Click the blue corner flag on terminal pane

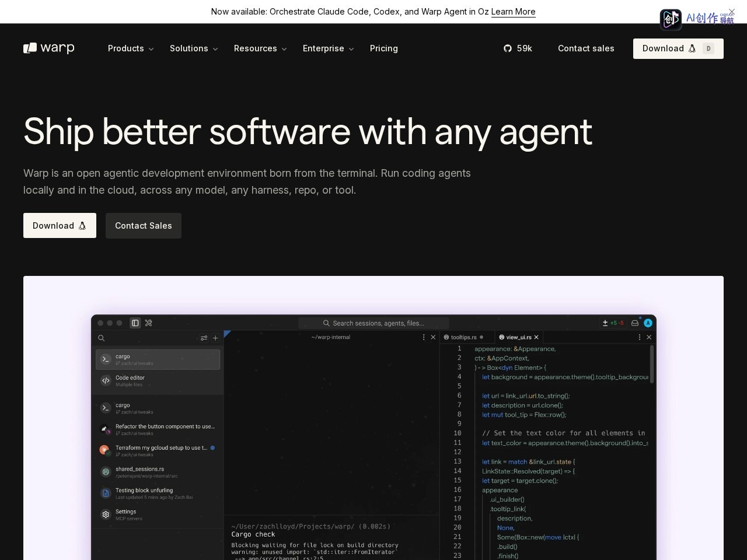(228, 334)
